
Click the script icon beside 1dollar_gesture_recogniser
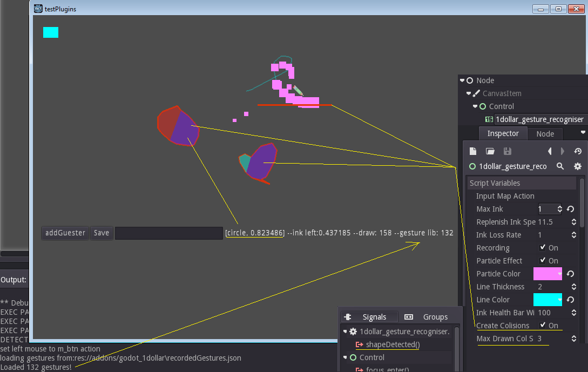489,119
